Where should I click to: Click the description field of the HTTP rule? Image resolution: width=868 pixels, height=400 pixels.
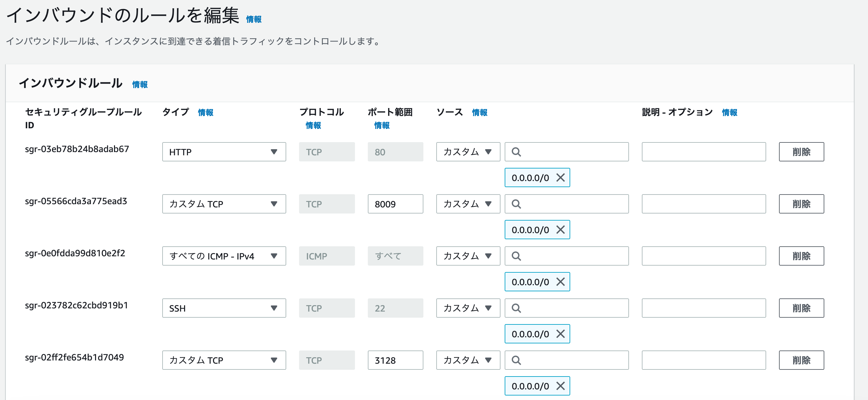[704, 152]
